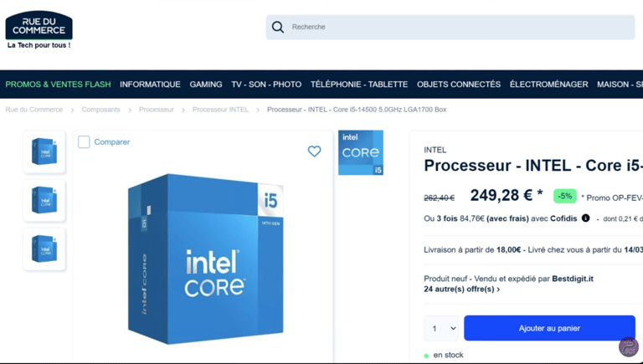The height and width of the screenshot is (364, 643).
Task: Focus the Recherche search field
Action: pyautogui.click(x=450, y=27)
